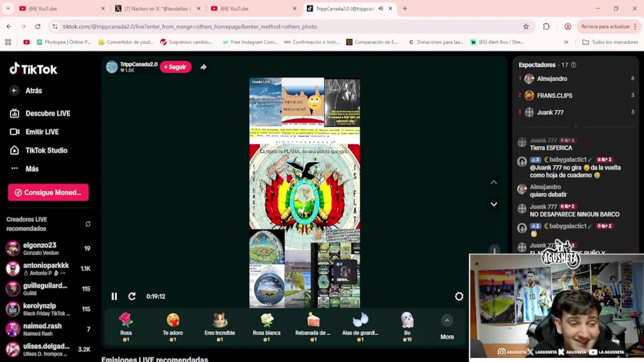Click main live video thumbnail
This screenshot has width=644, height=362.
click(x=304, y=193)
